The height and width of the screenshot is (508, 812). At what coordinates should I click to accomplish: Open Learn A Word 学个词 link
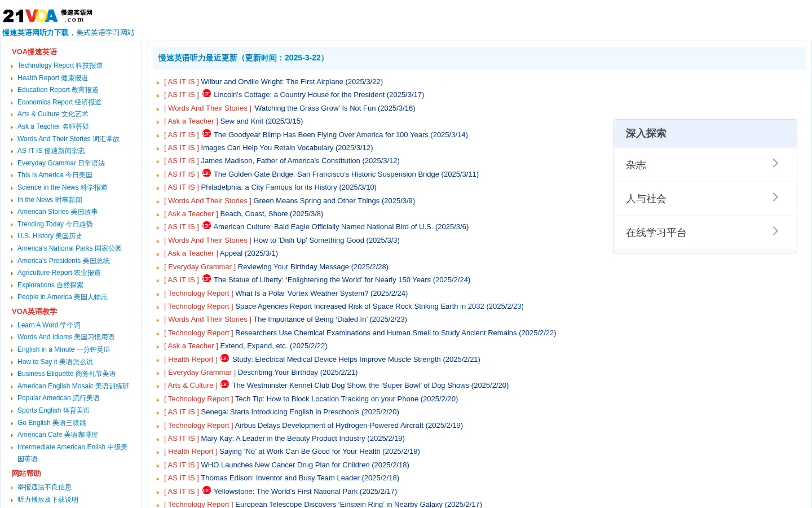49,325
